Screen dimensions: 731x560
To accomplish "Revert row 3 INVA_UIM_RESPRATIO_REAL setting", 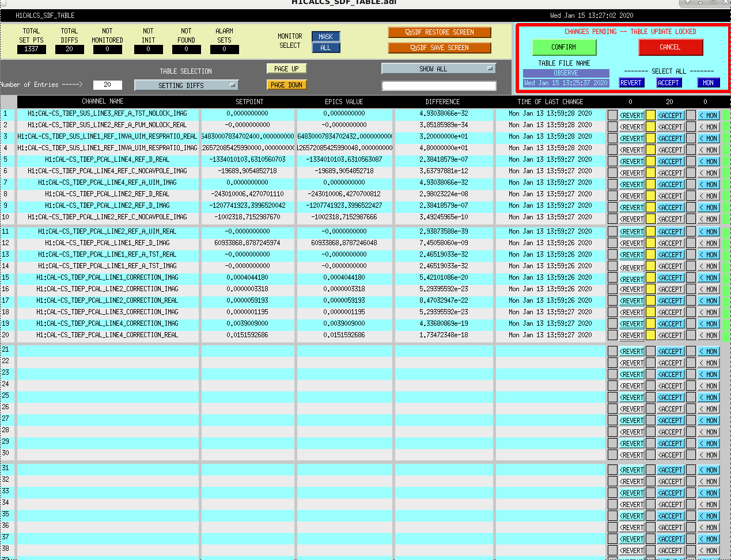I will click(631, 138).
